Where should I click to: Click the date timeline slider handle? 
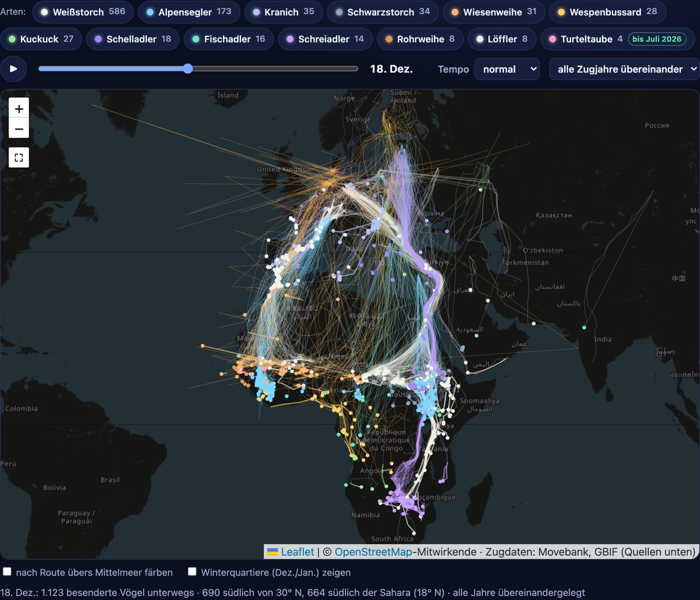(x=188, y=69)
